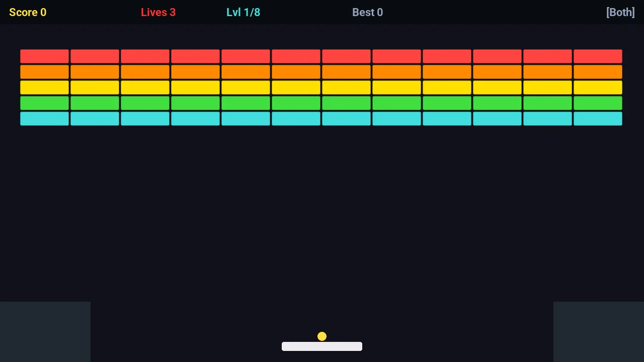Click the first green brick in its row
Viewport: 644px width, 362px height.
coord(44,103)
